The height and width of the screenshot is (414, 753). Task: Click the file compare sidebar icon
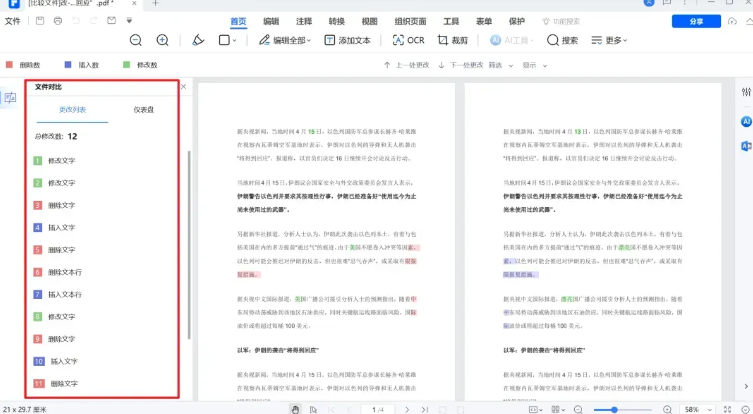10,98
